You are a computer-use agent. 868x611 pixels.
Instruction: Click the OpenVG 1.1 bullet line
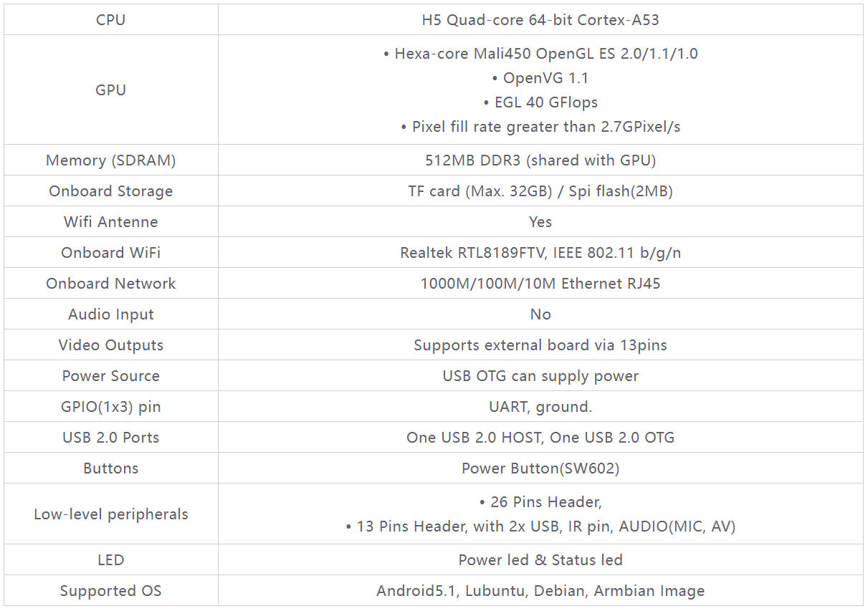540,78
